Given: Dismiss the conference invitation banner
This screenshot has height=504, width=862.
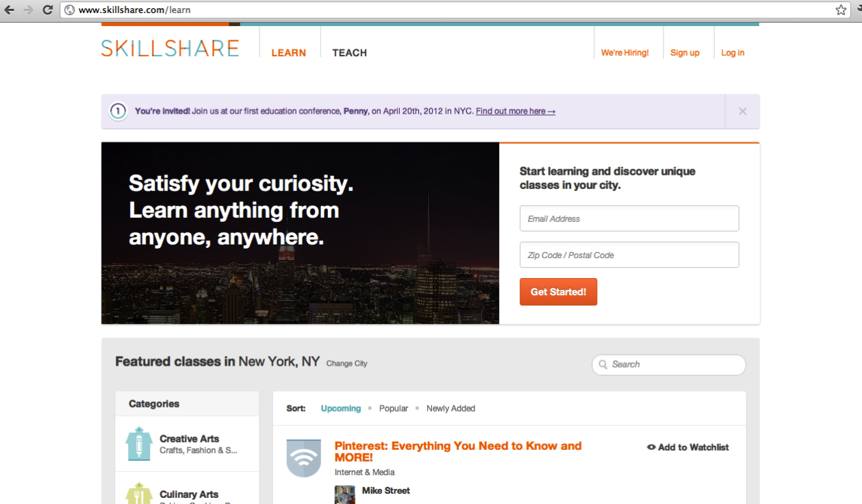Looking at the screenshot, I should click(x=742, y=111).
